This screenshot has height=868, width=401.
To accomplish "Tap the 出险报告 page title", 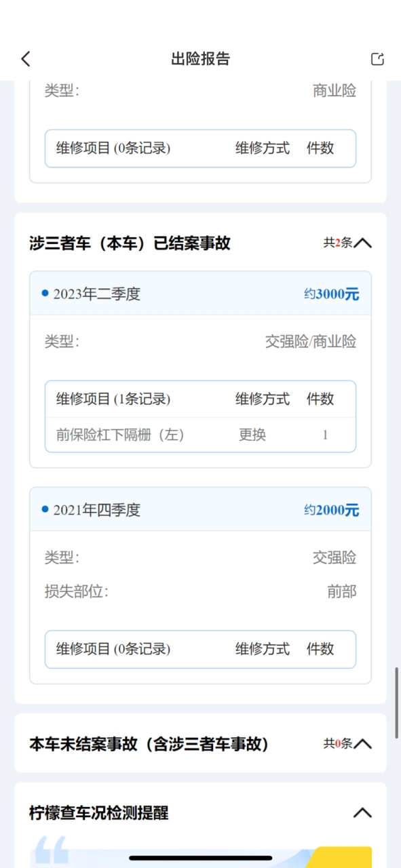I will coord(200,59).
